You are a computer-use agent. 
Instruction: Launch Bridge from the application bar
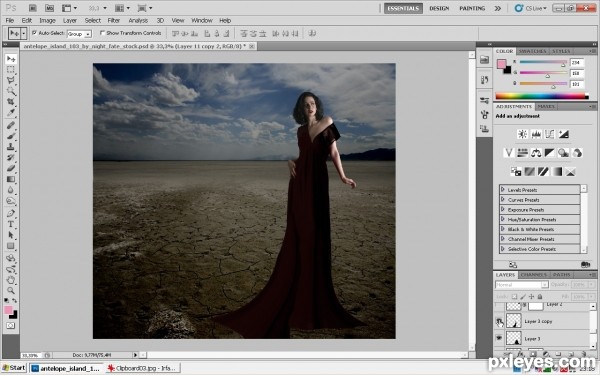[x=33, y=8]
